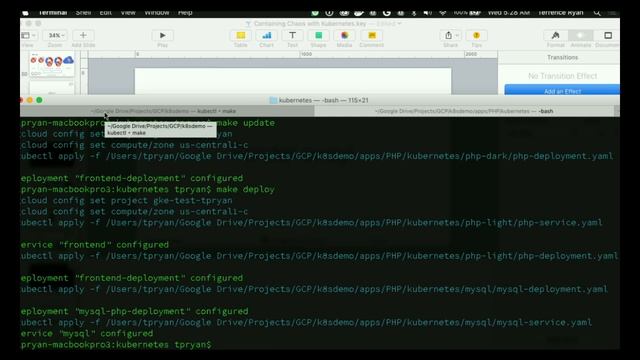The width and height of the screenshot is (640, 360).
Task: Click the date and time in menu bar
Action: [509, 13]
